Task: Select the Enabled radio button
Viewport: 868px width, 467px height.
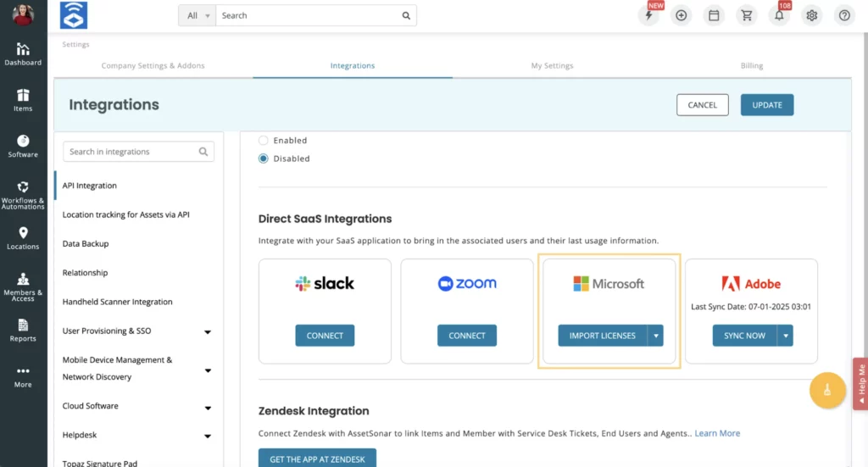Action: click(x=264, y=141)
